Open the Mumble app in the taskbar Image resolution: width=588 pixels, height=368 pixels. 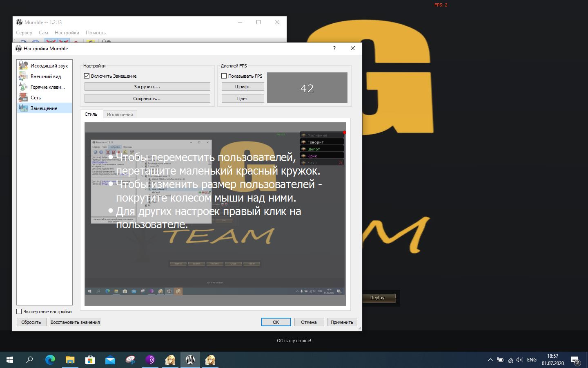pos(190,360)
